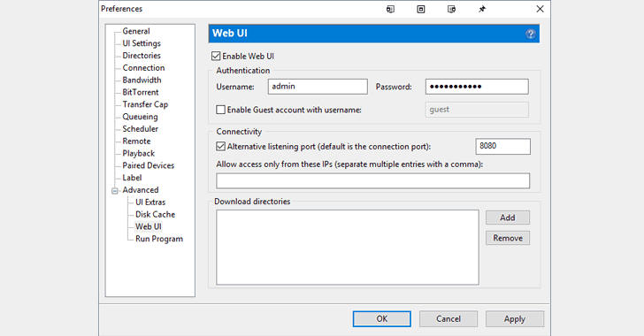Click the allowed IPs input field
Image resolution: width=644 pixels, height=336 pixels.
tap(373, 181)
